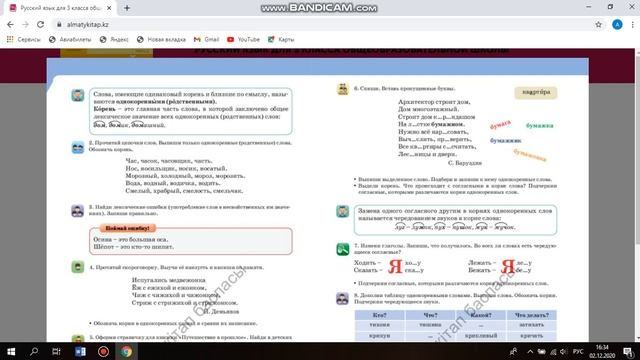The height and width of the screenshot is (360, 640).
Task: Click the exercise 8 icon
Action: pyautogui.click(x=342, y=298)
